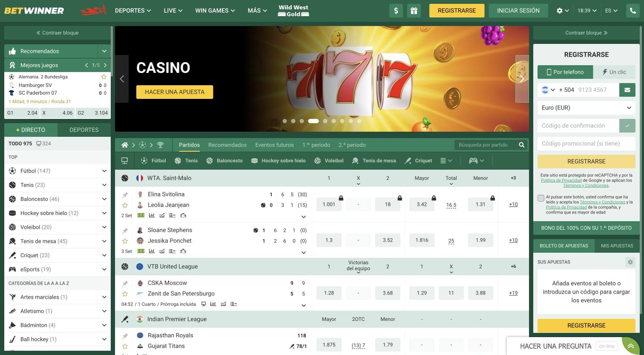
Task: Click INICIAR SESIÓN button
Action: click(x=518, y=11)
